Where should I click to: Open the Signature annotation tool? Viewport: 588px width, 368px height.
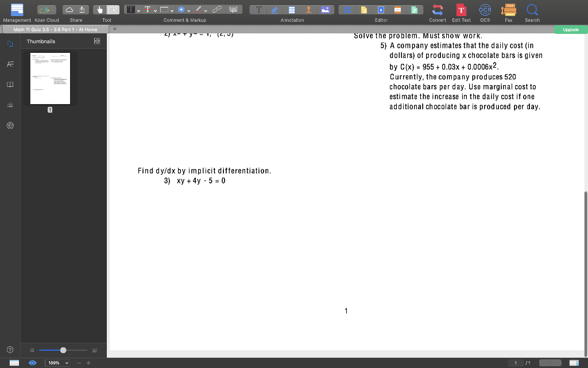274,9
